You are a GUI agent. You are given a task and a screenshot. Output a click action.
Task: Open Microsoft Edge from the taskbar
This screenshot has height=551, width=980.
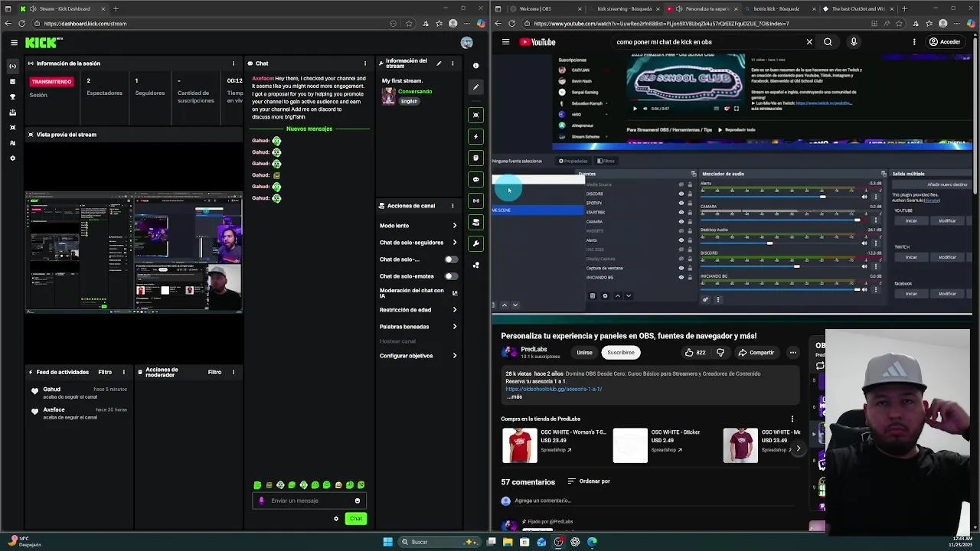tap(592, 542)
